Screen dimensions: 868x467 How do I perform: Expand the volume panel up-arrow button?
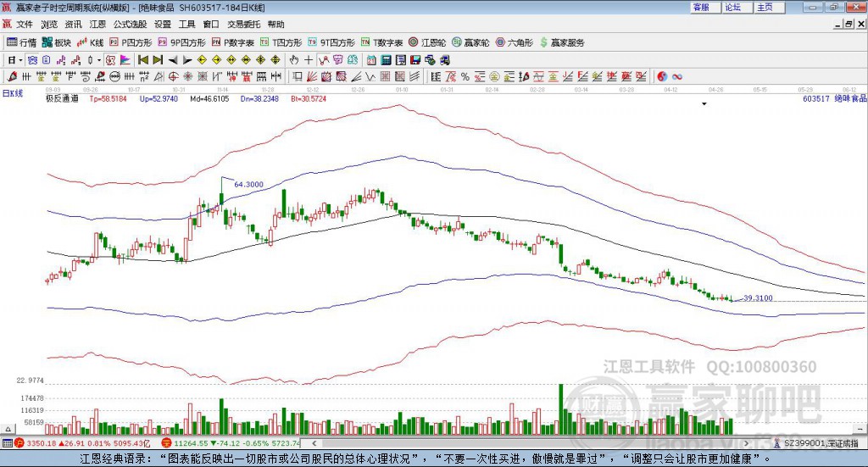coord(8,429)
